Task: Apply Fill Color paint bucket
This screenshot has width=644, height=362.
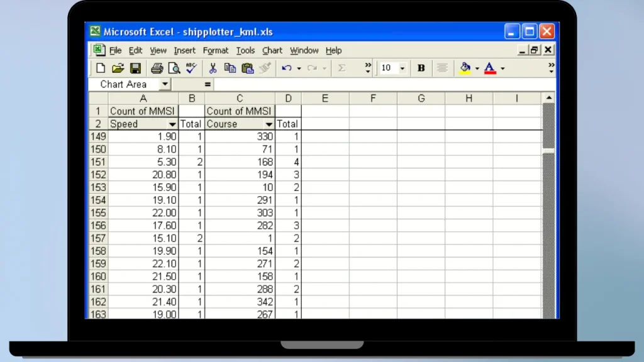Action: [465, 68]
